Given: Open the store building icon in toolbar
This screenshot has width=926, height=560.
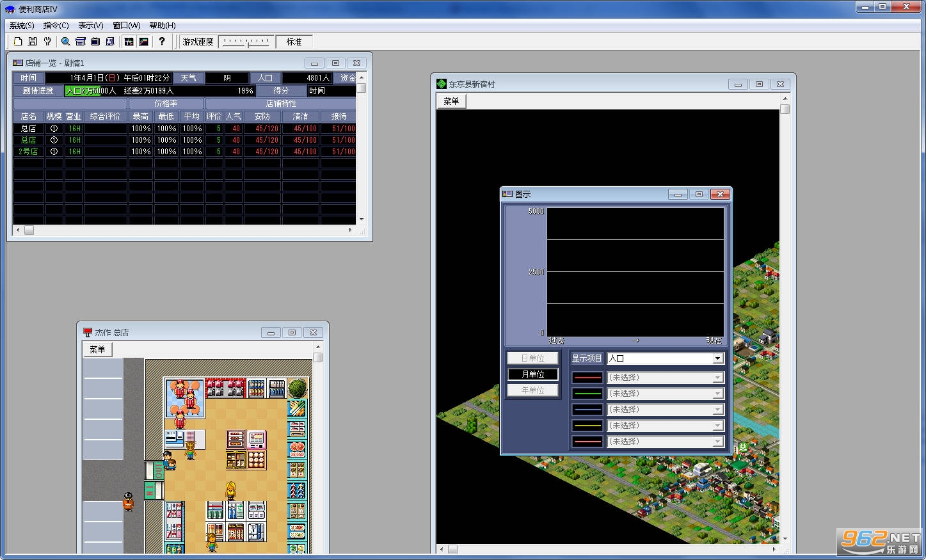Looking at the screenshot, I should [x=81, y=42].
